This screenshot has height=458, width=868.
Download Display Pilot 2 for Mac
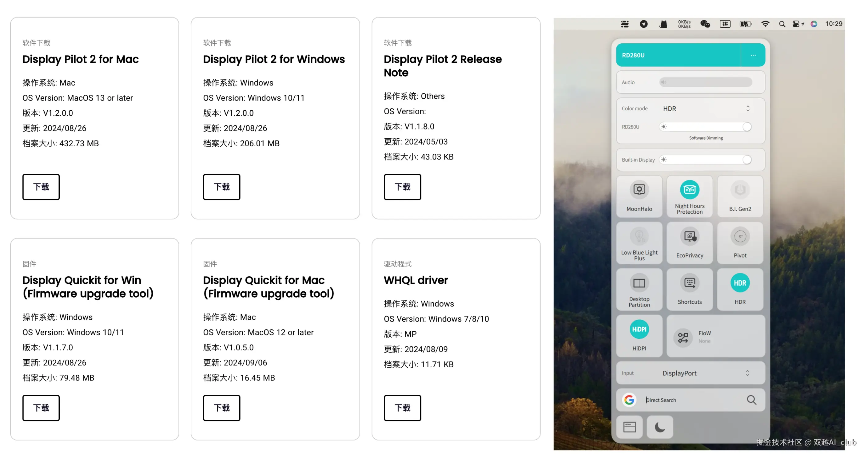(x=41, y=187)
